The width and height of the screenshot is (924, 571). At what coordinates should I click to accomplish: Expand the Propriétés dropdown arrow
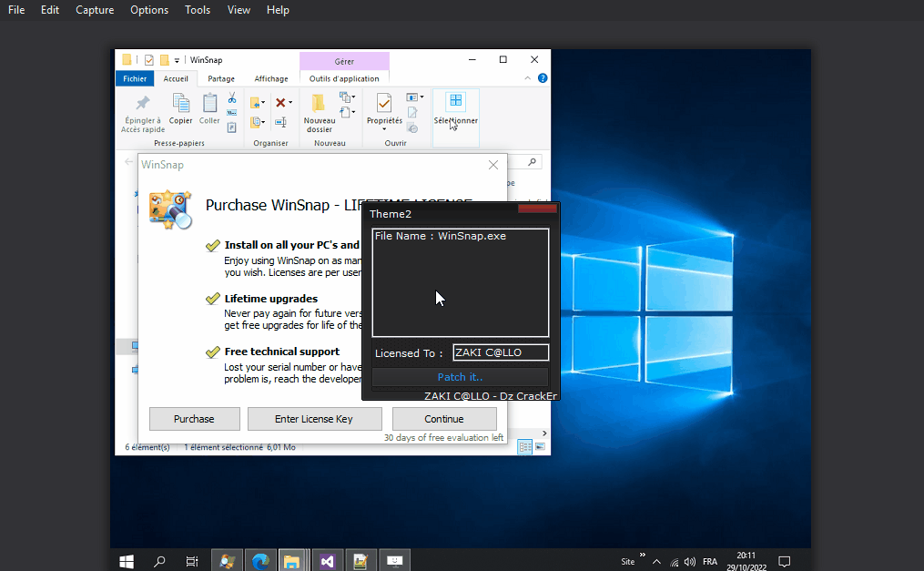[x=384, y=129]
